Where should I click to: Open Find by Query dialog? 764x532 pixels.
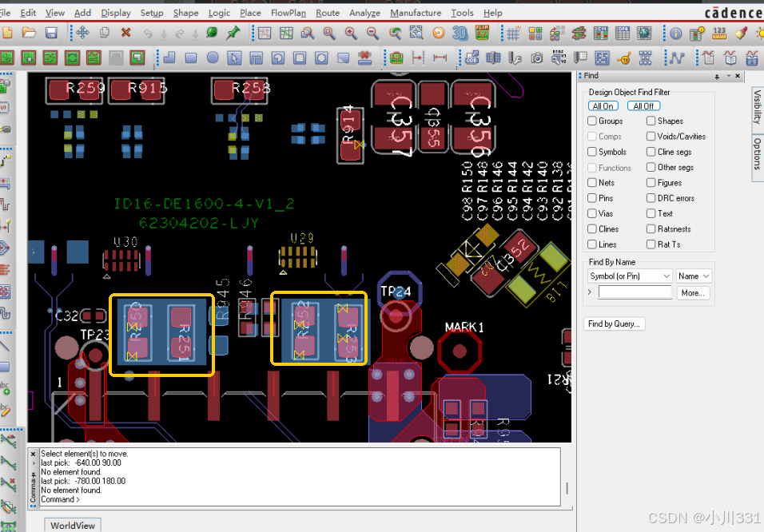coord(614,324)
